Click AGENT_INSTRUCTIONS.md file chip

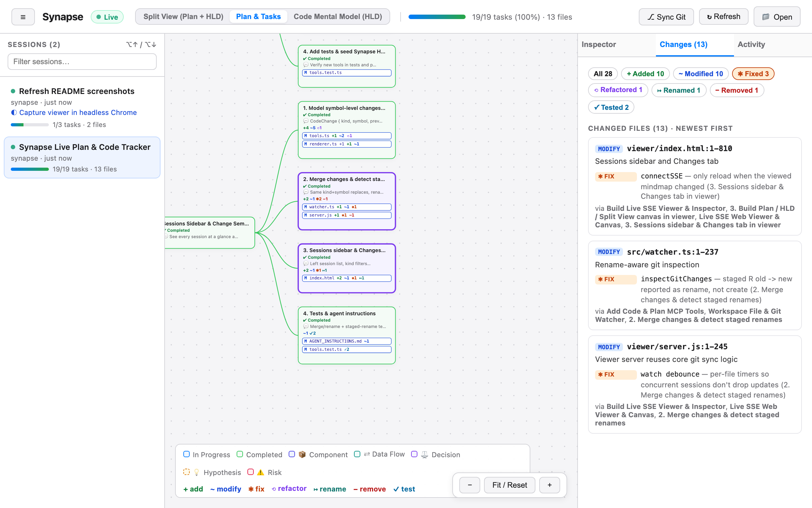pos(347,341)
